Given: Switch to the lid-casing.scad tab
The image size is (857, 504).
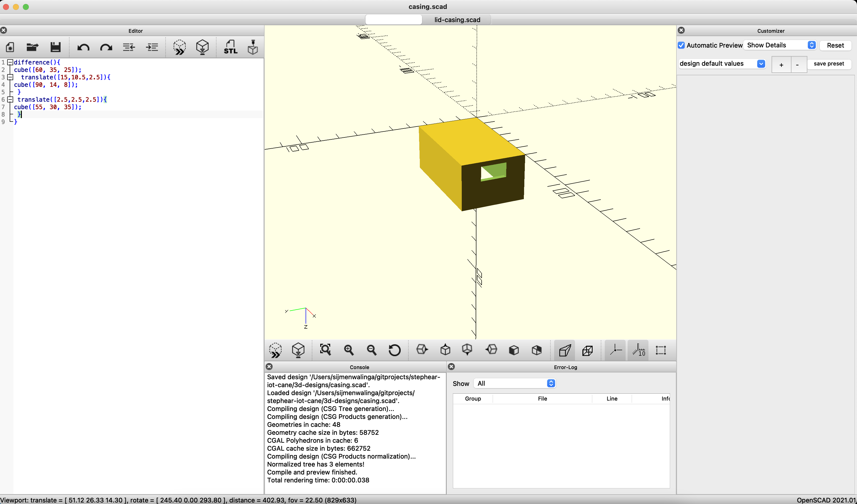Looking at the screenshot, I should pyautogui.click(x=457, y=20).
